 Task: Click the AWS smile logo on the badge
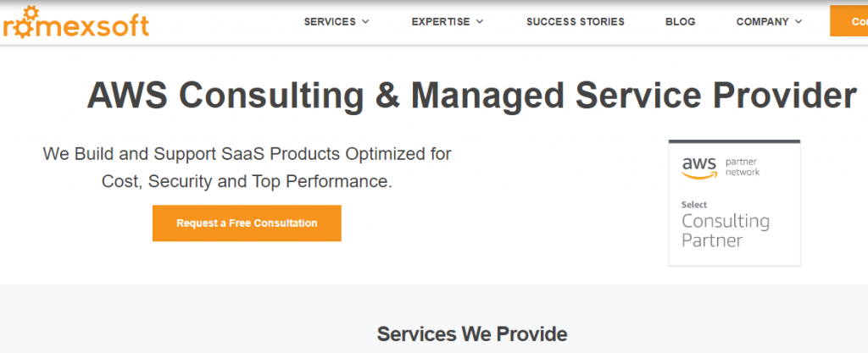pyautogui.click(x=700, y=168)
